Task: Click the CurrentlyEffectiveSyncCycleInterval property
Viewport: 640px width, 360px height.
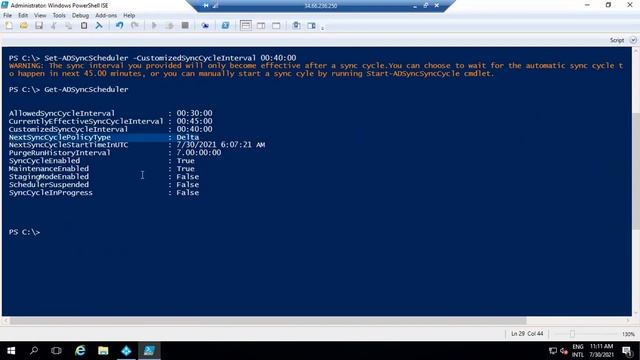Action: click(86, 121)
